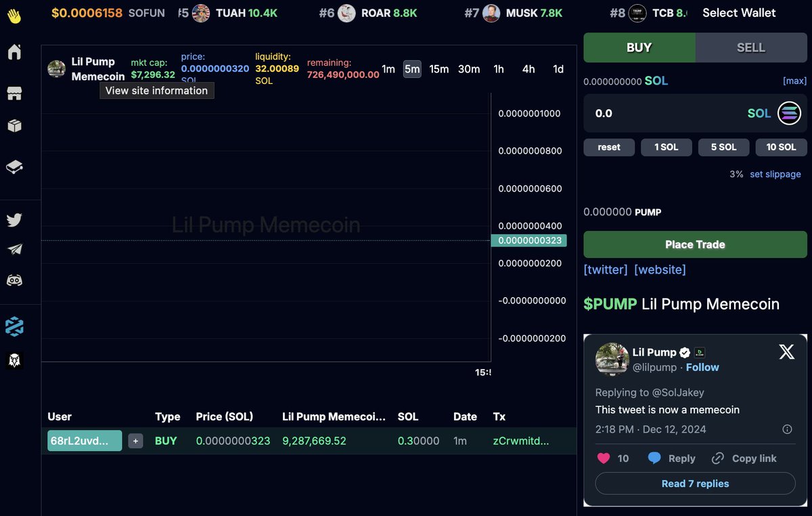Open user address 68rL2uvd in trades table
The image size is (812, 516).
85,441
